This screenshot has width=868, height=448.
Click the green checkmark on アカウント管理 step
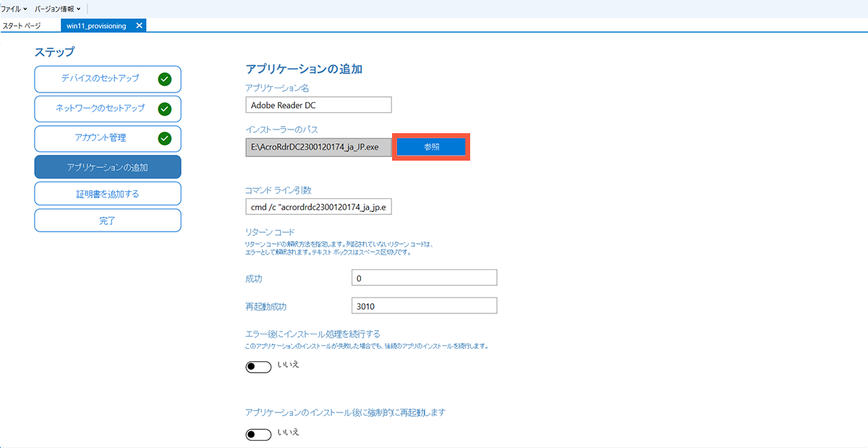(166, 138)
